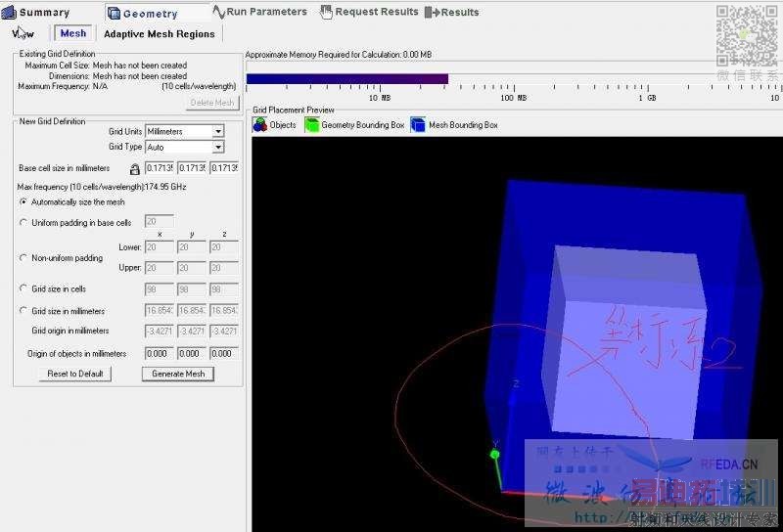Screen dimensions: 783x532
Task: Toggle Mesh Bounding Box blue cube icon
Action: click(x=418, y=125)
